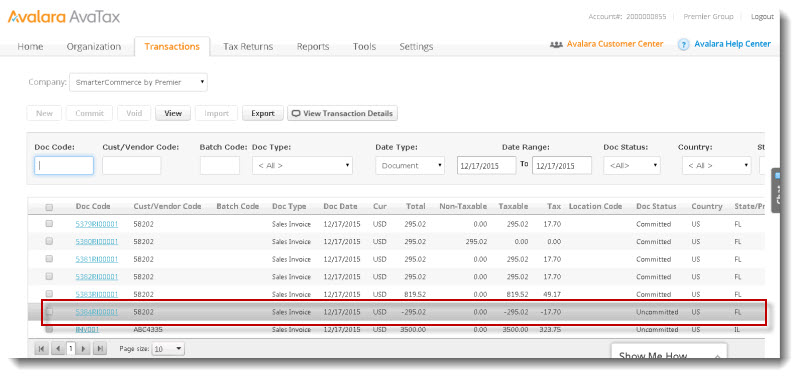The height and width of the screenshot is (378, 800).
Task: Open document 5380RI00001
Action: pos(96,241)
